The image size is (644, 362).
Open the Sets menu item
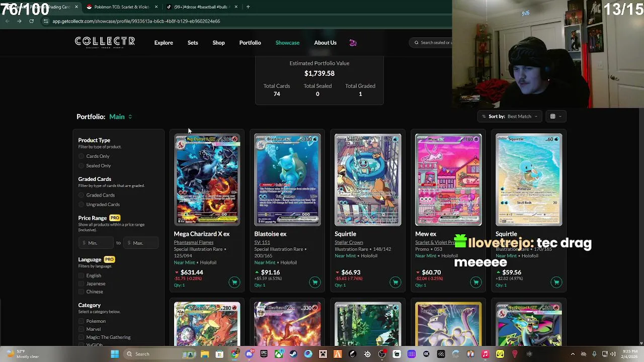click(193, 43)
